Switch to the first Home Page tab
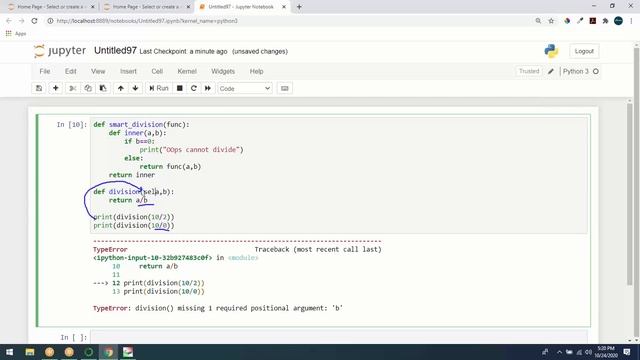 [51, 7]
